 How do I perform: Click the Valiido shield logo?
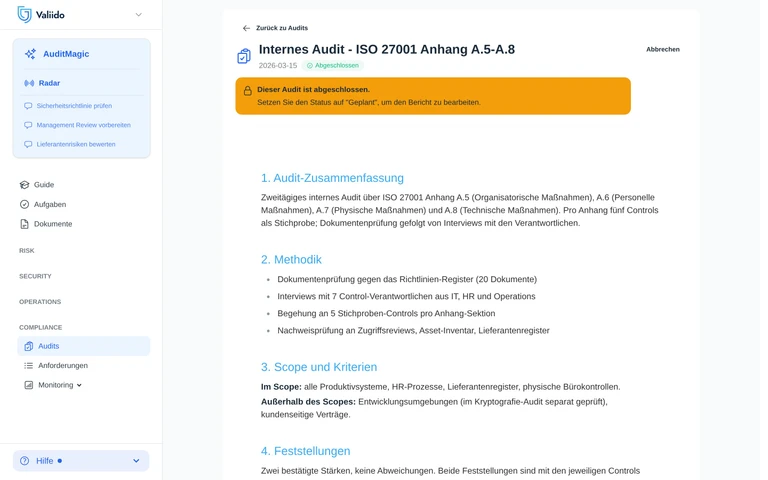(24, 14)
